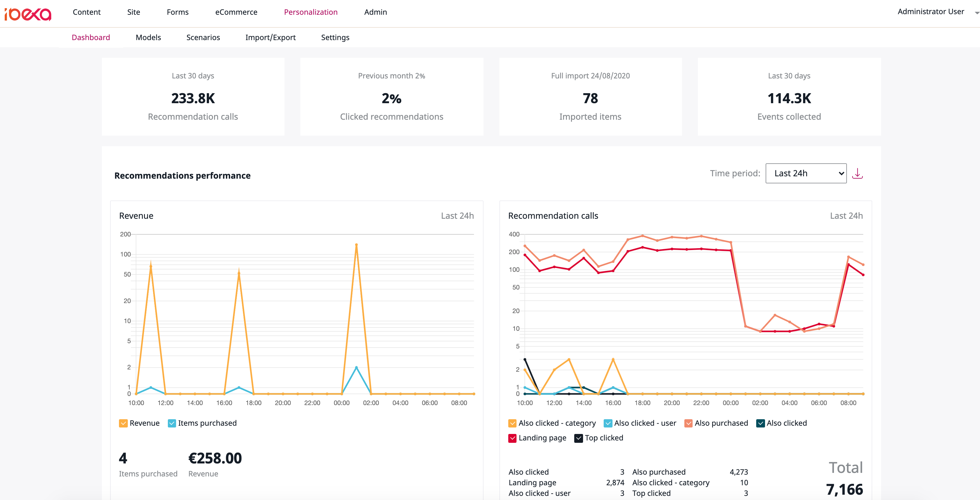Viewport: 980px width, 500px height.
Task: Navigate to Personalization Settings
Action: coord(335,37)
